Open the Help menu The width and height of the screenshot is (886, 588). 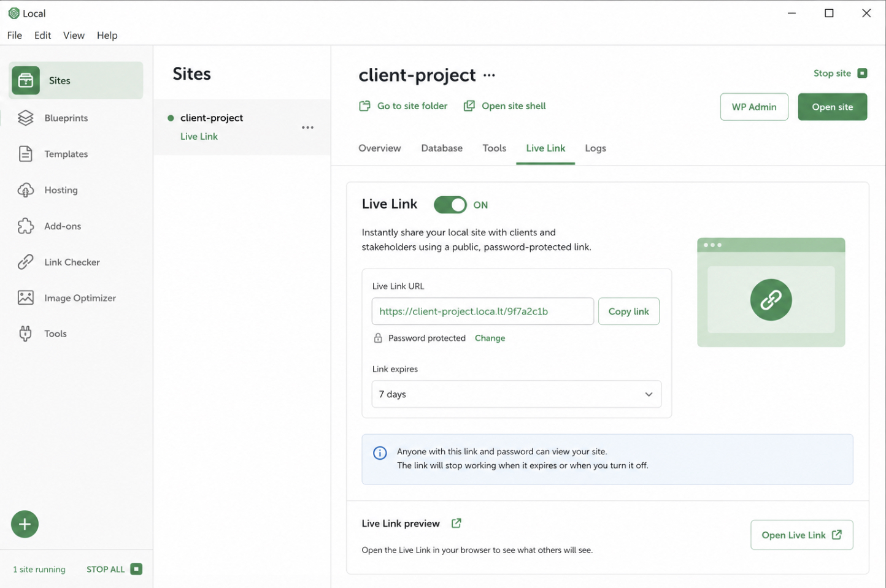(x=107, y=35)
